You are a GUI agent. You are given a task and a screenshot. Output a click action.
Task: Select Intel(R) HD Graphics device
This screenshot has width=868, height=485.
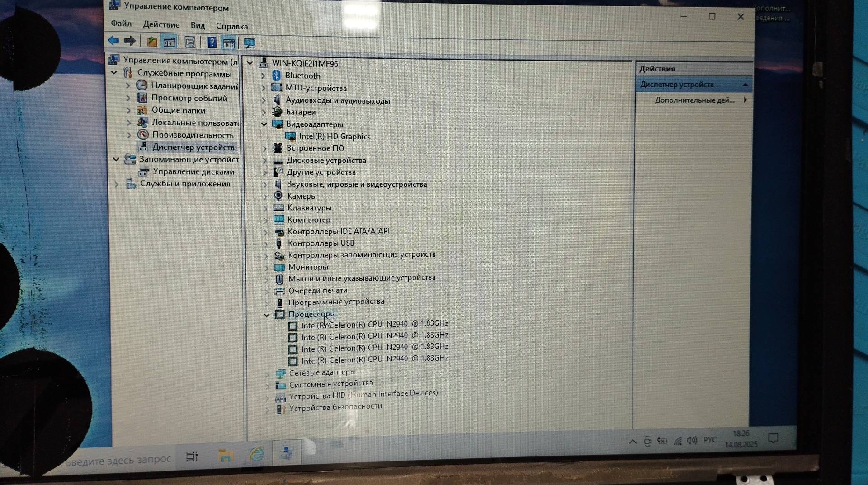click(335, 137)
